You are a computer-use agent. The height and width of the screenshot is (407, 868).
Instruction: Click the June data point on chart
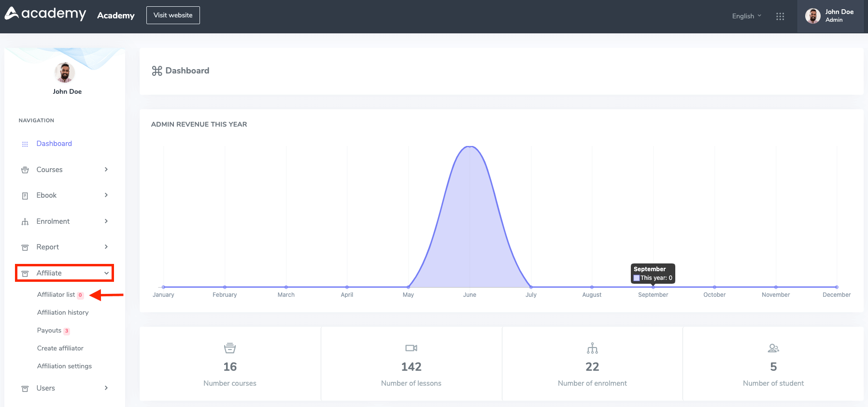(470, 146)
